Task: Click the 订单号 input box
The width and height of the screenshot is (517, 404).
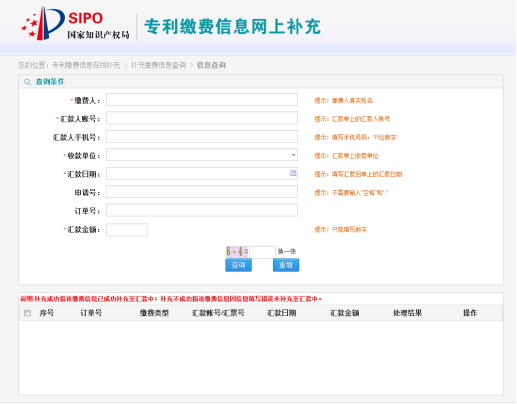Action: coord(202,210)
